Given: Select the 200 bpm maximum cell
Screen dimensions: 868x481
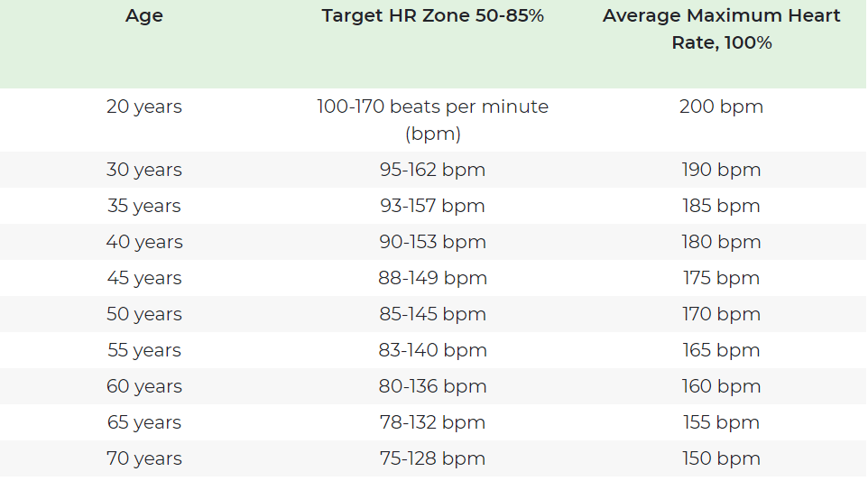Looking at the screenshot, I should (721, 106).
